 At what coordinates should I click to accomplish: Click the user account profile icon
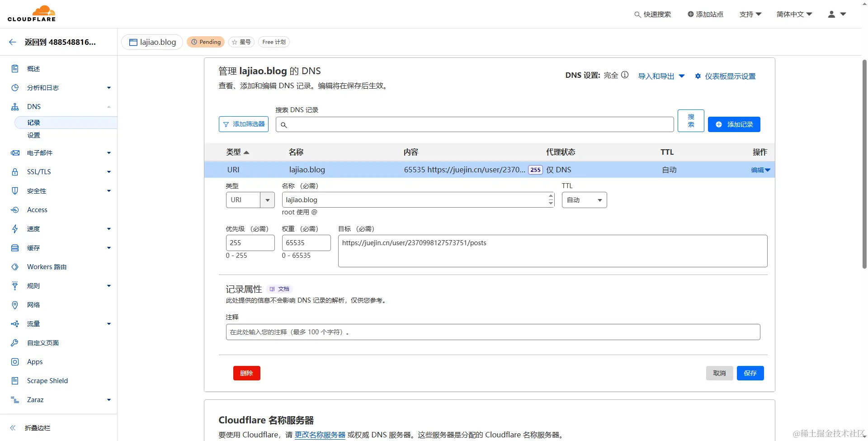pos(831,14)
